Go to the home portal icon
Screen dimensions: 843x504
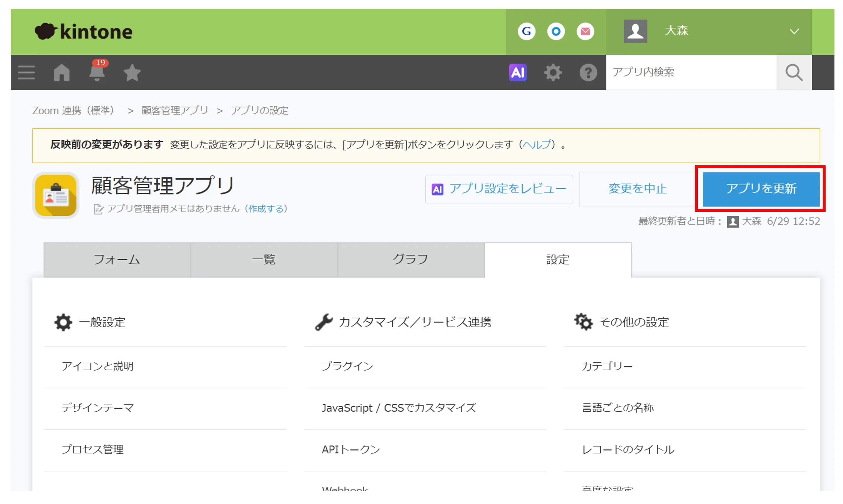pyautogui.click(x=62, y=72)
